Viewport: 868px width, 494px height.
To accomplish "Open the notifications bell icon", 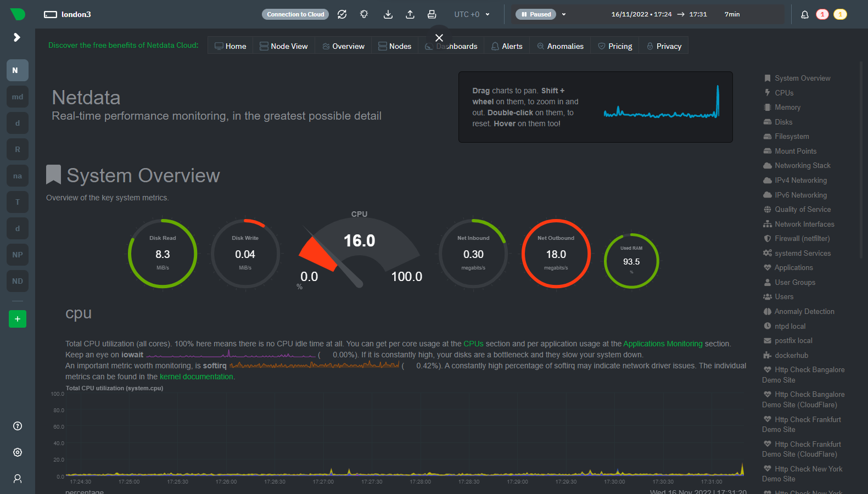I will pyautogui.click(x=805, y=14).
